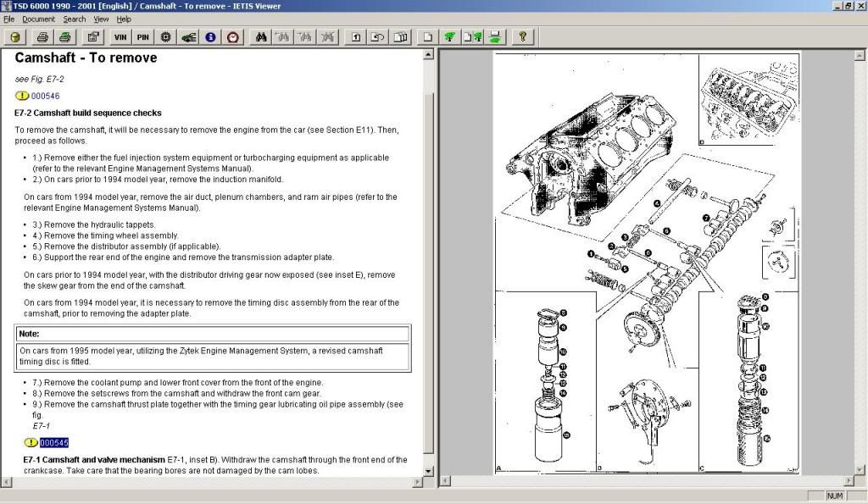
Task: Click the car icon in toolbar
Action: 188,37
